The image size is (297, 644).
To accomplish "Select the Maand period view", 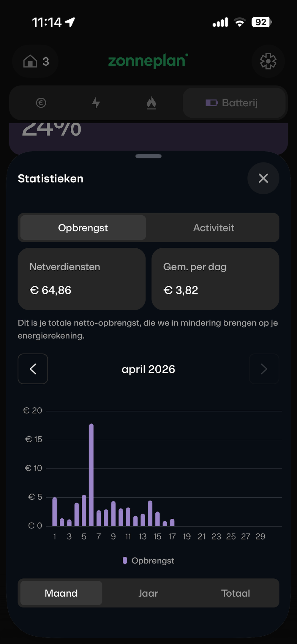I will tap(61, 593).
